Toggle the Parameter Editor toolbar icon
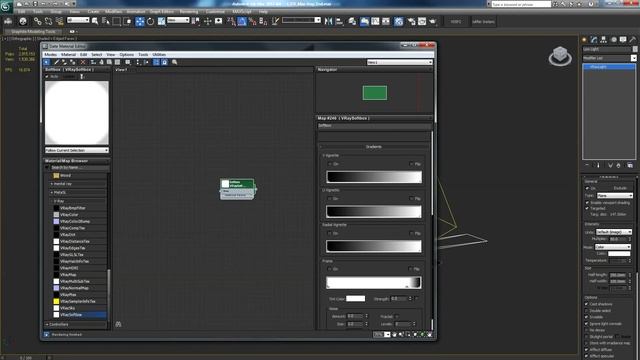The width and height of the screenshot is (640, 360). pos(164,62)
